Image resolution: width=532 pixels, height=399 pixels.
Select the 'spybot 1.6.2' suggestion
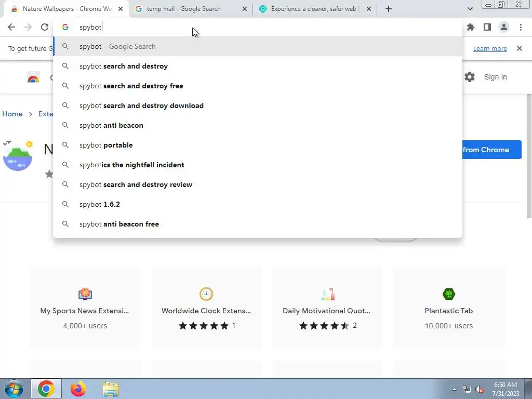tap(258, 204)
